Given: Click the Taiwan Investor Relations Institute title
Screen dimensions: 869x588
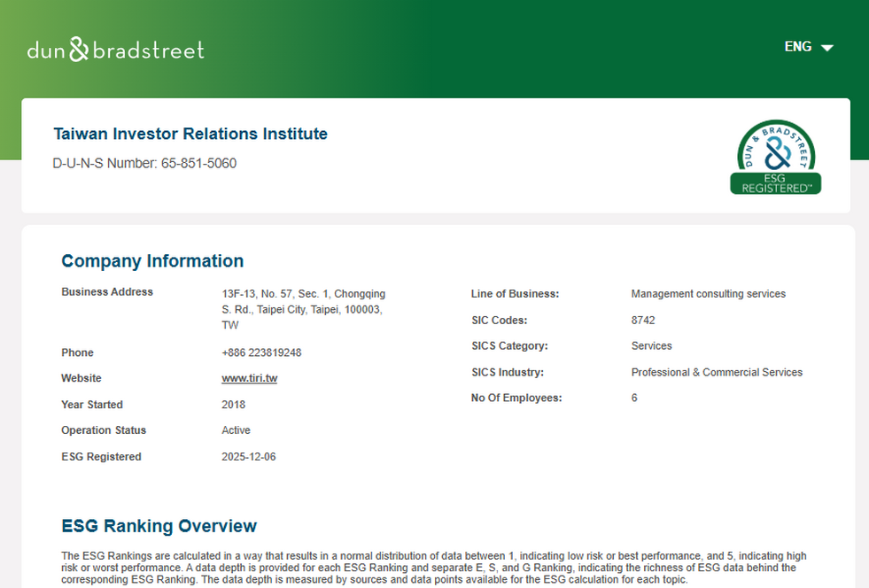Looking at the screenshot, I should [190, 134].
